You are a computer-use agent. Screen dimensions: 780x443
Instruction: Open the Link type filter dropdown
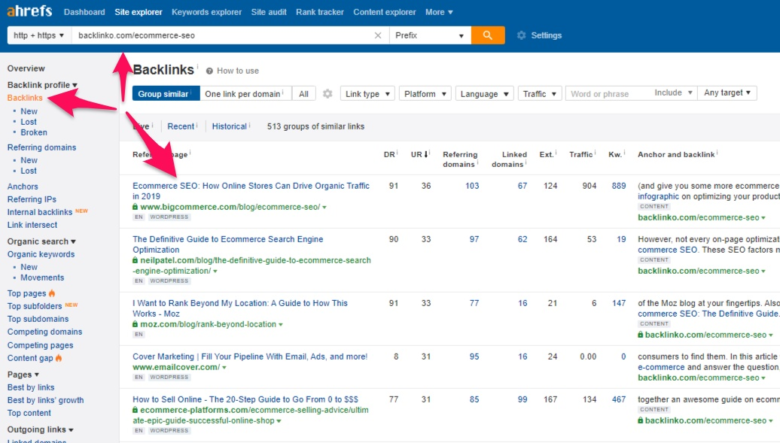click(x=367, y=93)
